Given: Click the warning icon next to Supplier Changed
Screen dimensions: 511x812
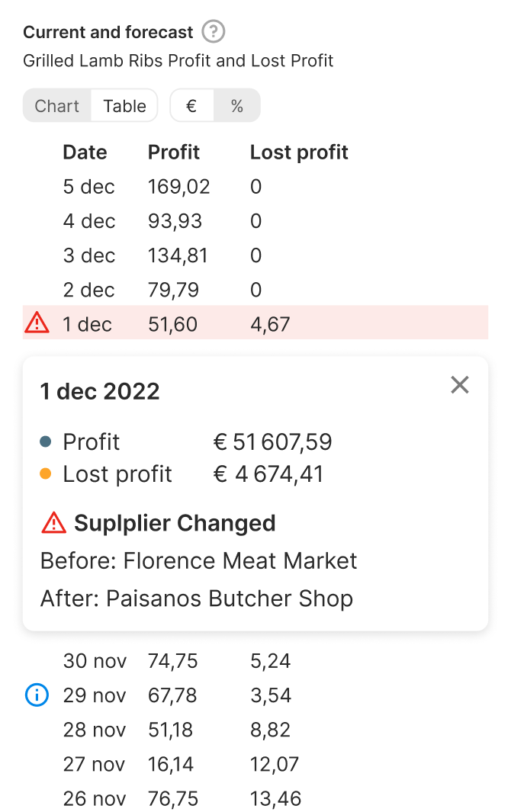Looking at the screenshot, I should tap(54, 523).
